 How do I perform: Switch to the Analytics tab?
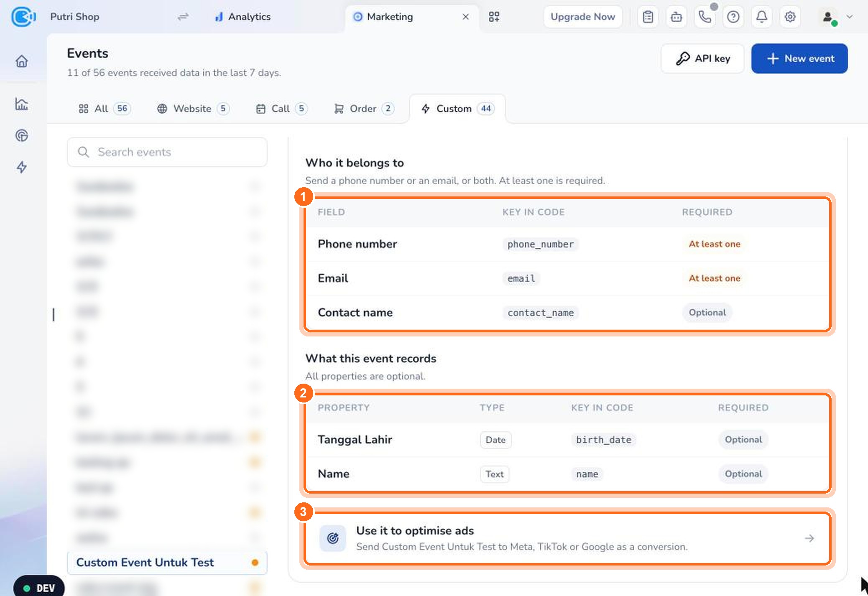coord(243,17)
